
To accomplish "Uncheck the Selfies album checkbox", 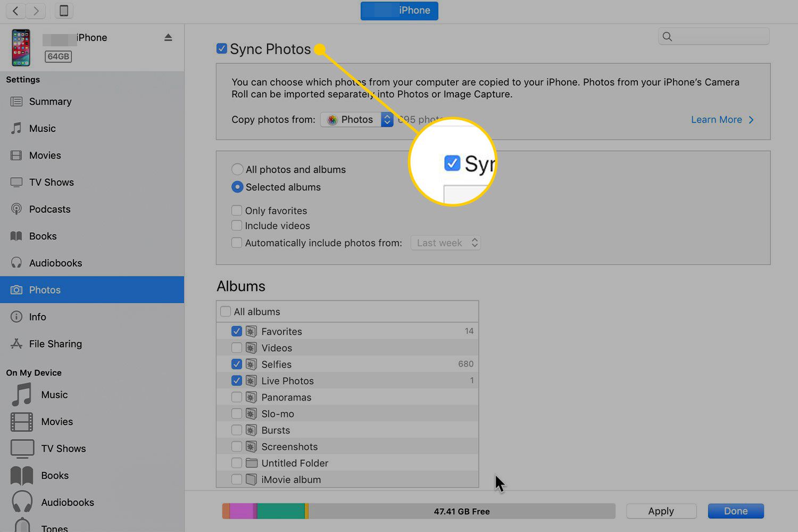I will (x=237, y=364).
